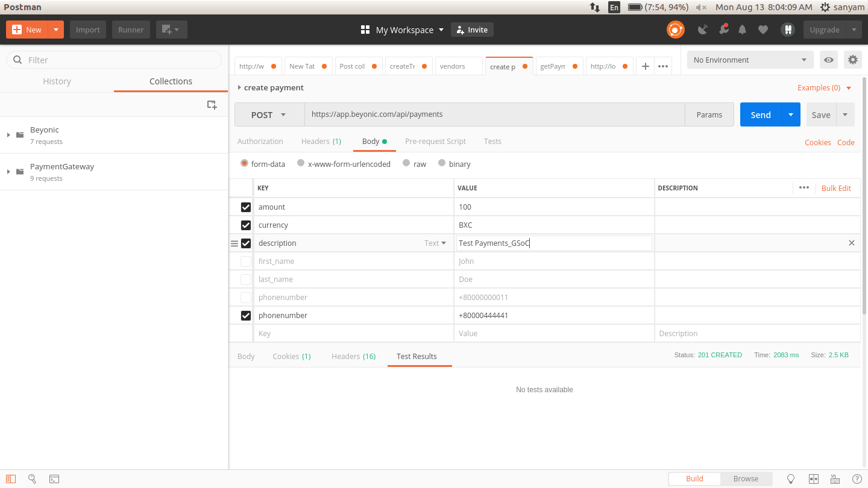Click the new window icon button
868x488 pixels.
coord(172,30)
